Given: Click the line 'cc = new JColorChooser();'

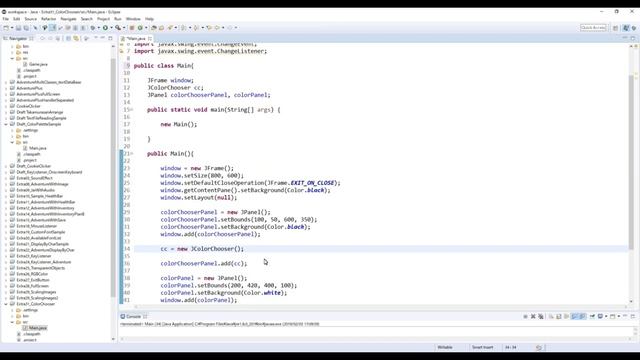Looking at the screenshot, I should coord(202,249).
